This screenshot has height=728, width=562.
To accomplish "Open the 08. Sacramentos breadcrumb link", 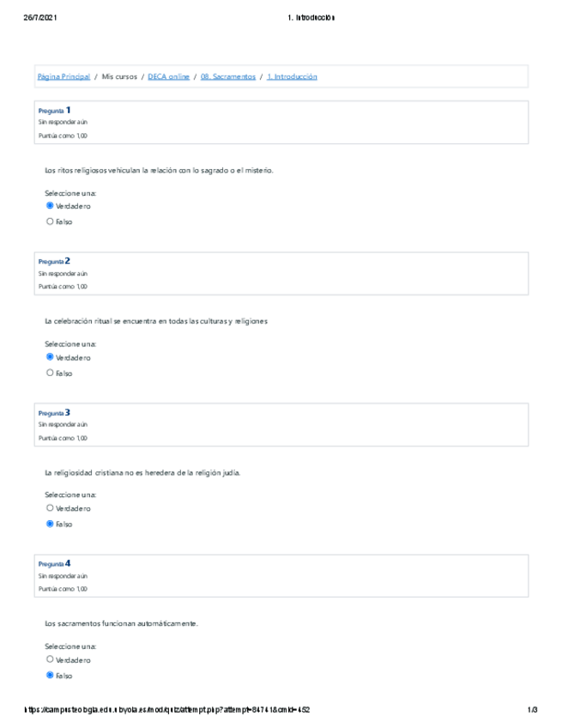I will [x=227, y=76].
